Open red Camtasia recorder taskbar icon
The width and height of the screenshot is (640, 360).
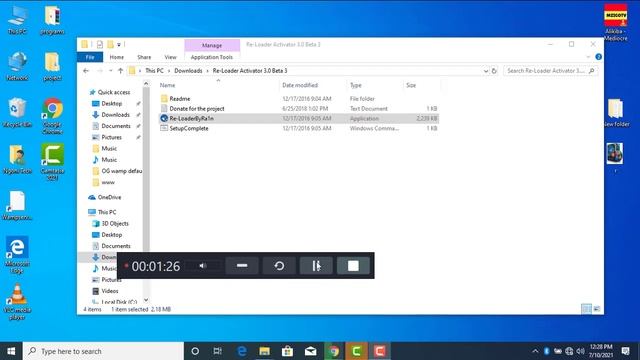(x=380, y=351)
